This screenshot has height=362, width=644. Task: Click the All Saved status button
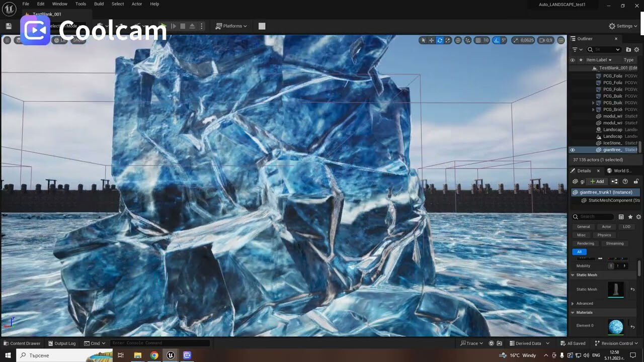coord(573,343)
